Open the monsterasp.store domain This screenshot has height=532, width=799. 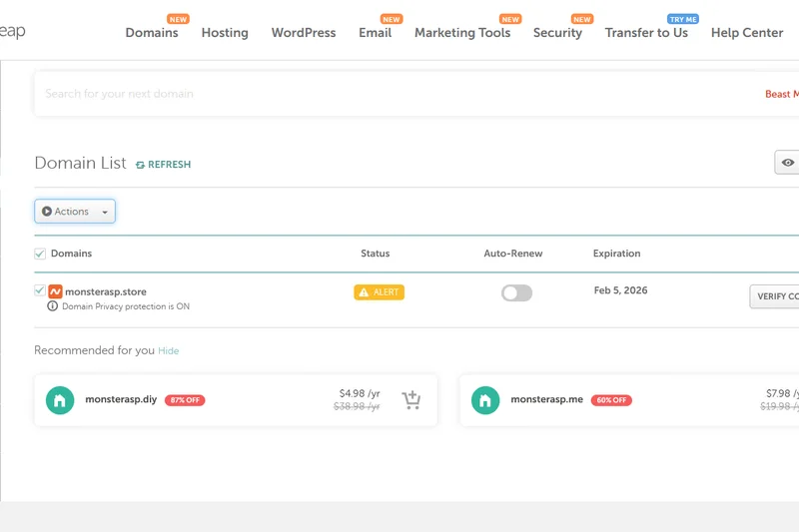point(106,291)
